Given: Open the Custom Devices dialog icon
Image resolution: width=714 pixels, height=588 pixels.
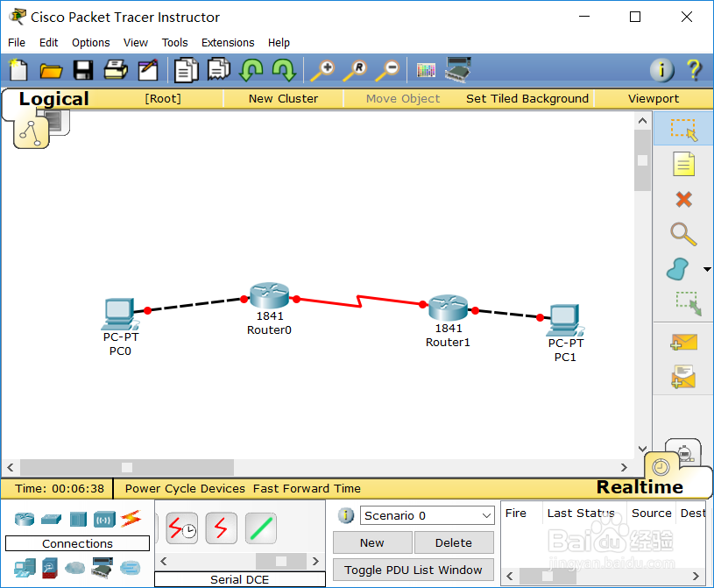Looking at the screenshot, I should [458, 69].
